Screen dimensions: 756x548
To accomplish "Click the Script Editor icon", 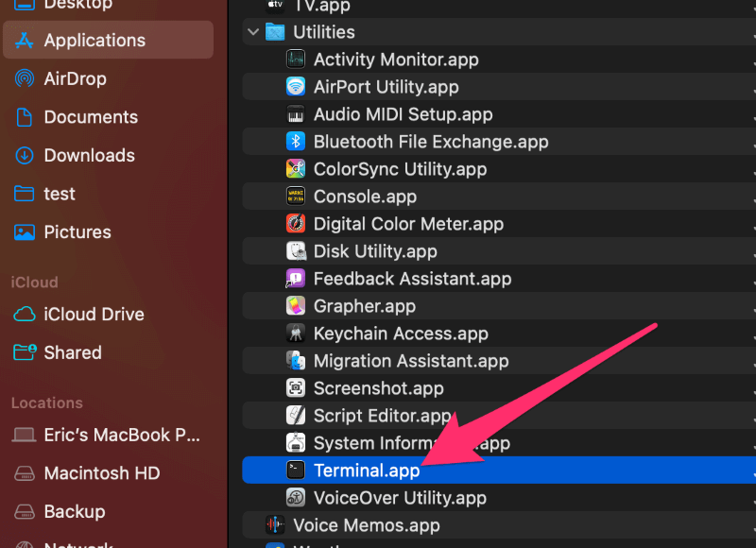I will click(x=296, y=416).
